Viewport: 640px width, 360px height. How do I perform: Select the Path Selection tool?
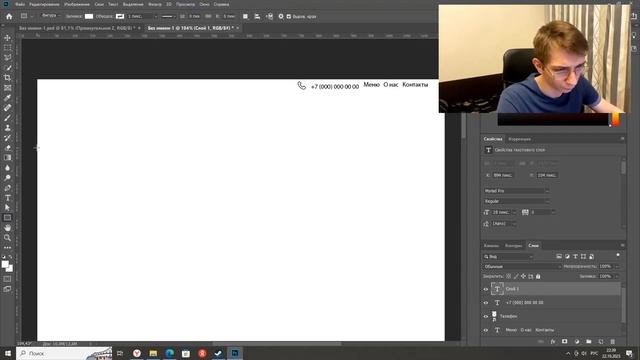pyautogui.click(x=7, y=208)
